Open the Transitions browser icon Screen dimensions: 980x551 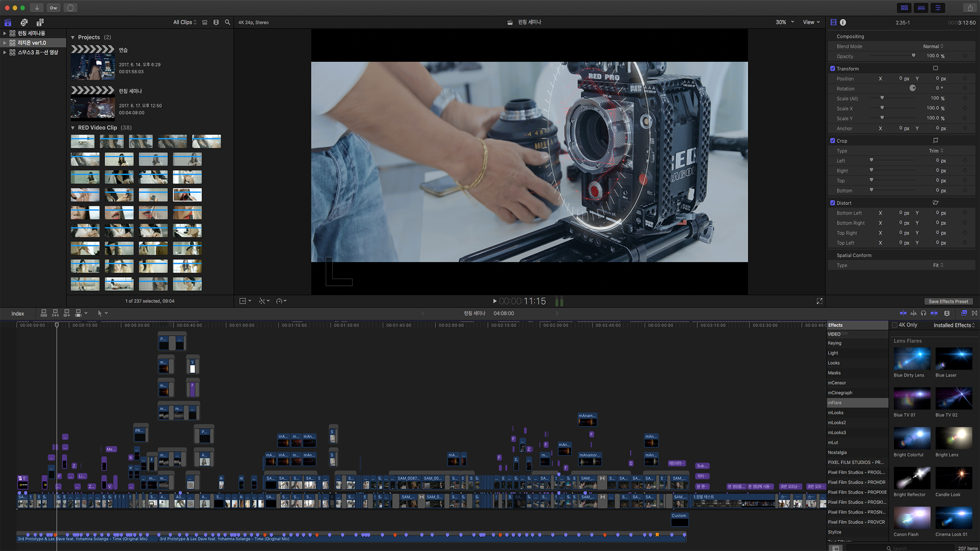(x=975, y=313)
